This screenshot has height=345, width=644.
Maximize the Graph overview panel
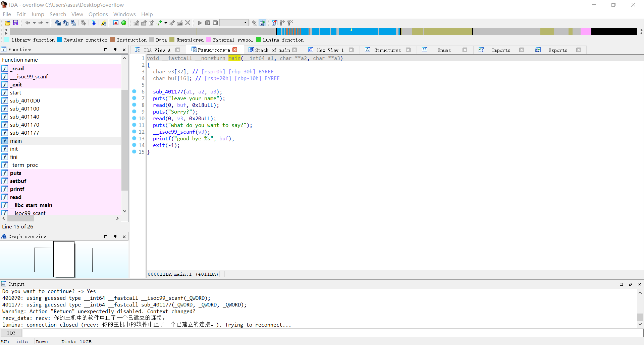click(106, 236)
